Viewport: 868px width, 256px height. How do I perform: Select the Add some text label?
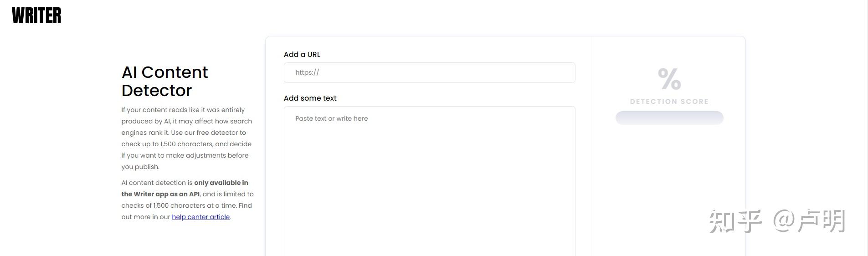click(310, 98)
